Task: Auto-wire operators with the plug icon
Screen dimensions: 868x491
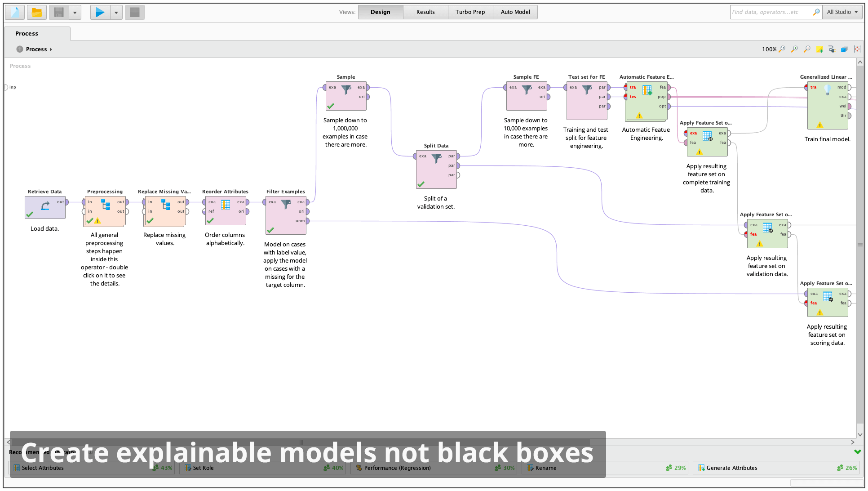Action: 831,49
